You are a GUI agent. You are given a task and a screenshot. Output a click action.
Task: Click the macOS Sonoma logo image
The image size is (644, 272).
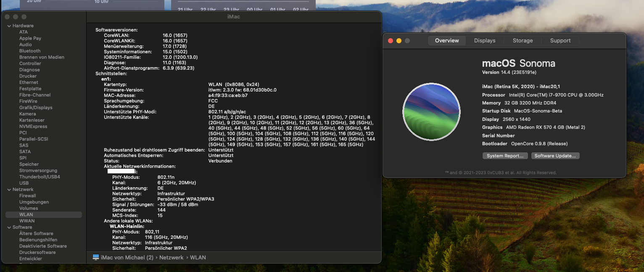tap(431, 112)
